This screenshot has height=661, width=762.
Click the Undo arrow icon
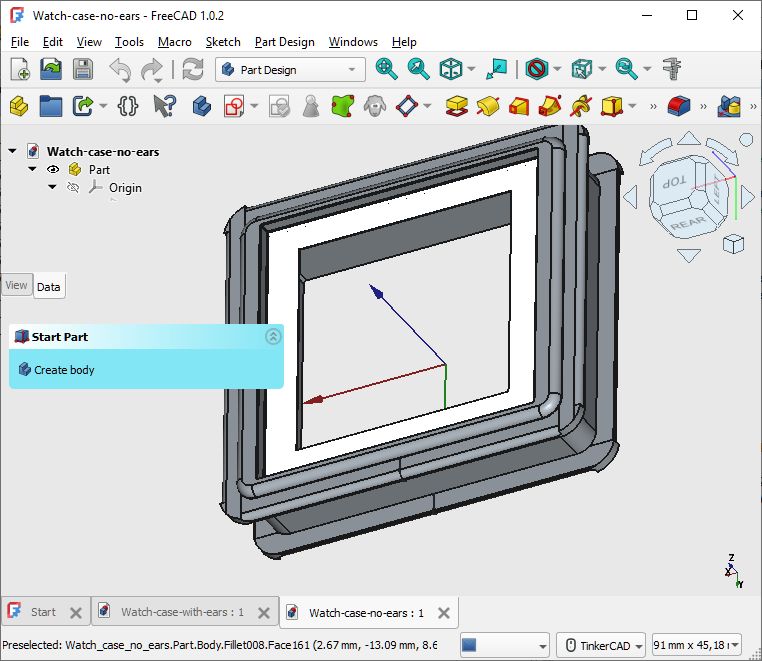pyautogui.click(x=120, y=70)
